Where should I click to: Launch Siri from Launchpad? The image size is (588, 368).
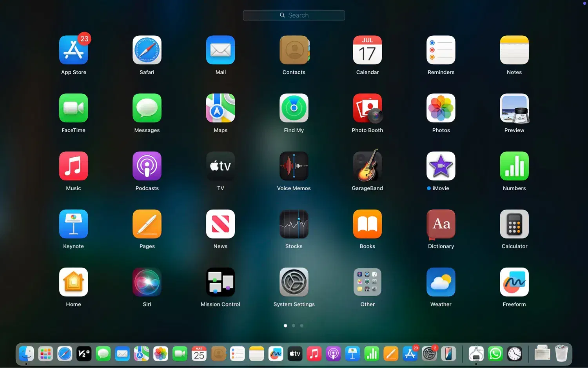(x=147, y=282)
